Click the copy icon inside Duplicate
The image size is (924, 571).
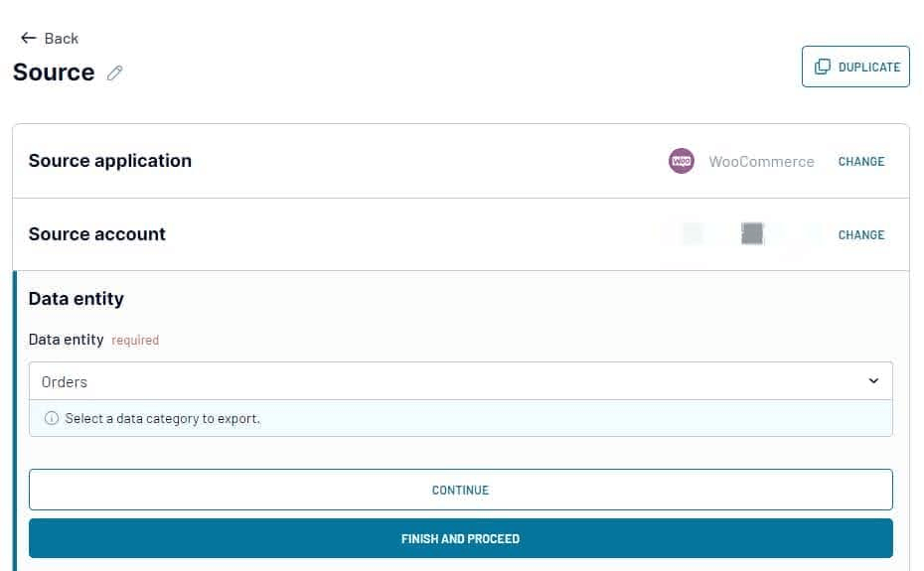pos(823,67)
